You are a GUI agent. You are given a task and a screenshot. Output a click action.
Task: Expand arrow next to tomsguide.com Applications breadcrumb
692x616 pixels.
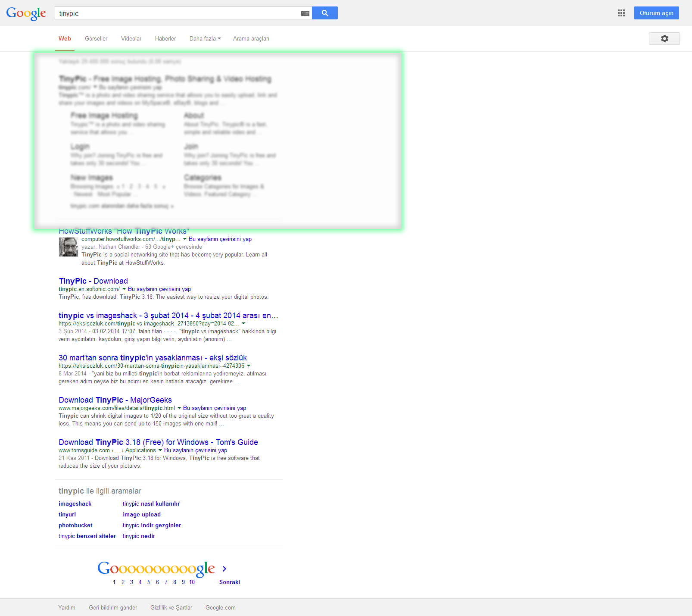(x=160, y=450)
